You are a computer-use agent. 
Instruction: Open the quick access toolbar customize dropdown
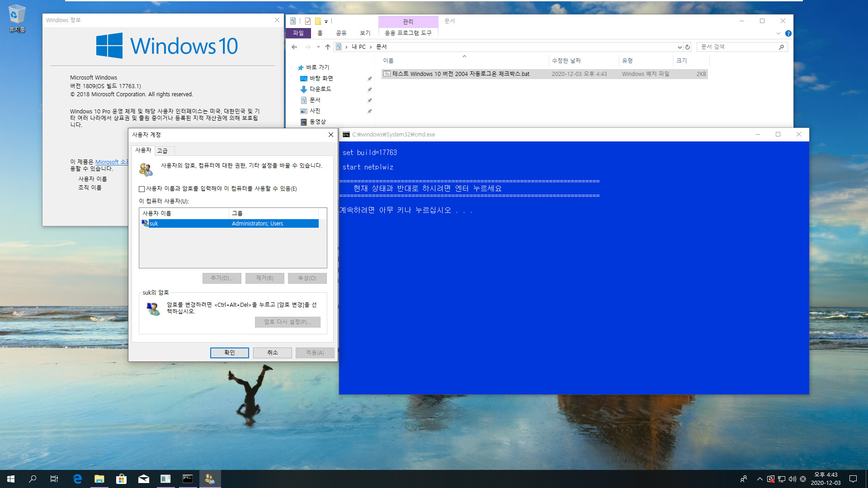pyautogui.click(x=326, y=21)
